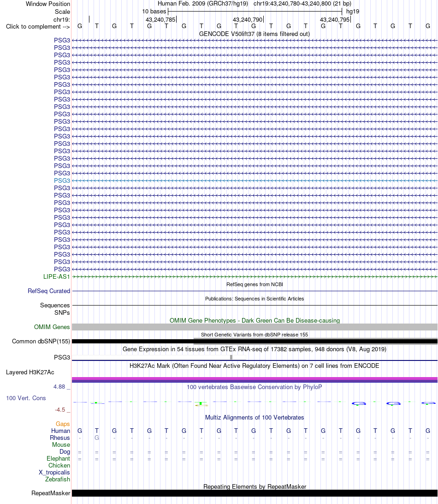Viewport: 438px width, 504px height.
Task: Click the "Human Feb. 2009 (GRCh37/hg19)" heading
Action: 202,4
